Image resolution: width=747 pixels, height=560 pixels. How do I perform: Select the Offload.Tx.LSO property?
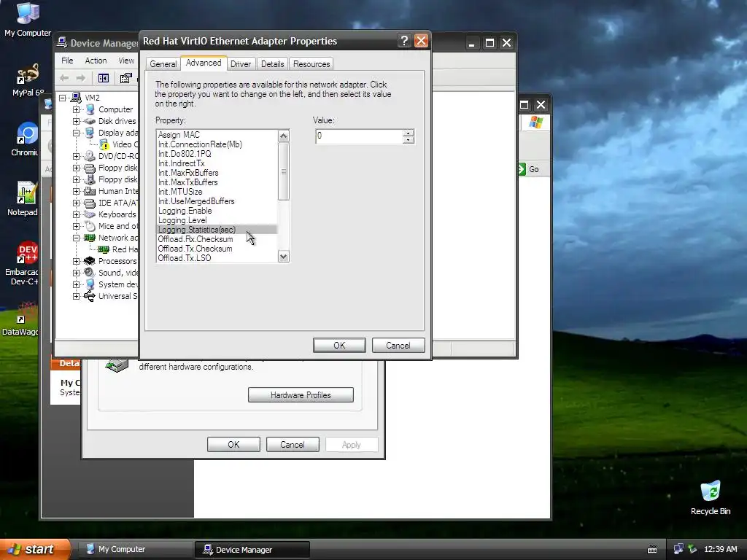[216, 258]
